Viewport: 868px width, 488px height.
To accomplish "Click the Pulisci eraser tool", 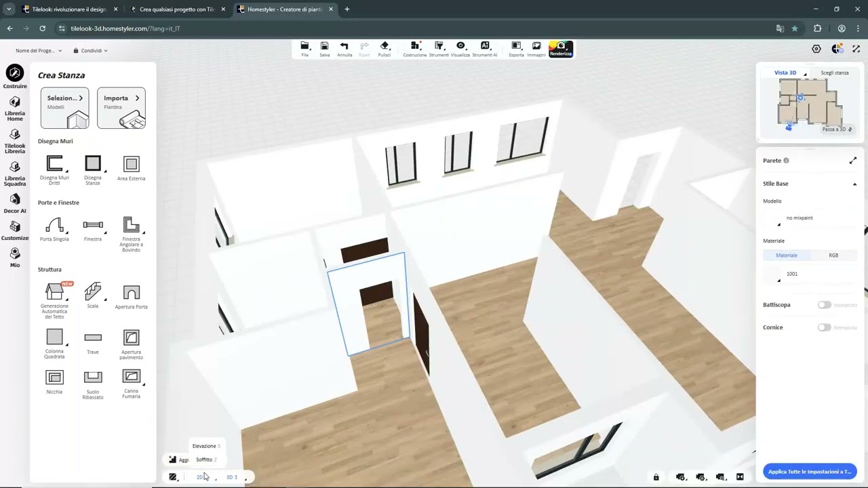I will (384, 49).
